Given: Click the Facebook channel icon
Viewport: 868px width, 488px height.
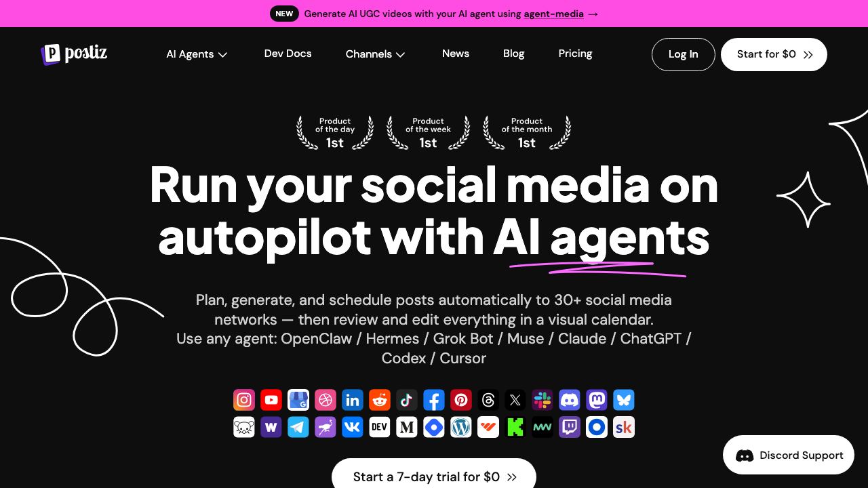Looking at the screenshot, I should tap(434, 400).
